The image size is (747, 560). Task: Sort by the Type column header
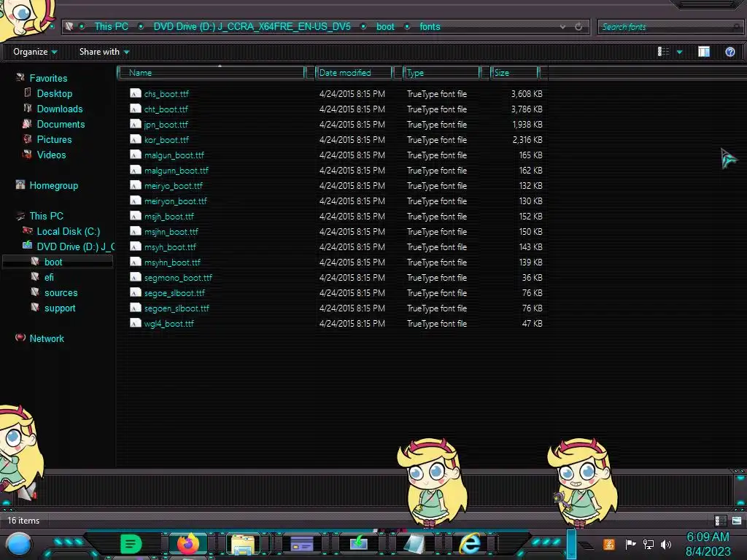pyautogui.click(x=441, y=73)
